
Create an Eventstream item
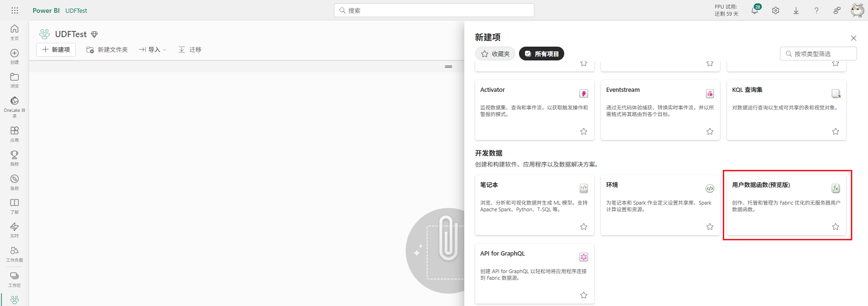[660, 110]
